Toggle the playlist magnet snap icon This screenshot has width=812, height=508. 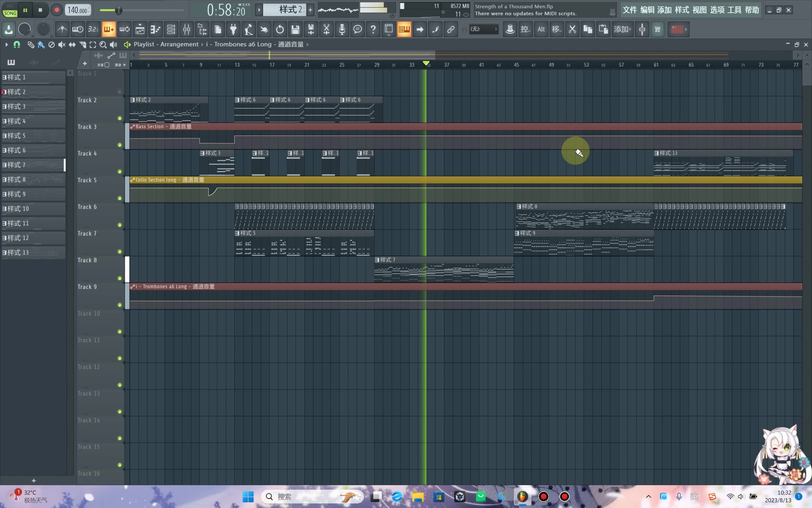17,44
